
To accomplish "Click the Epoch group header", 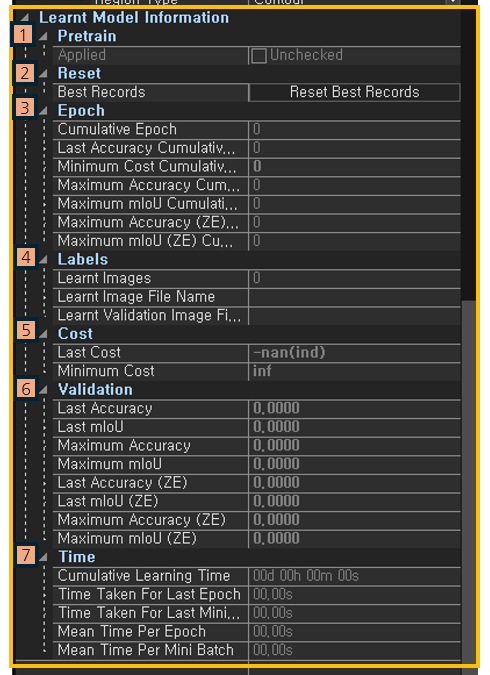I will 81,111.
